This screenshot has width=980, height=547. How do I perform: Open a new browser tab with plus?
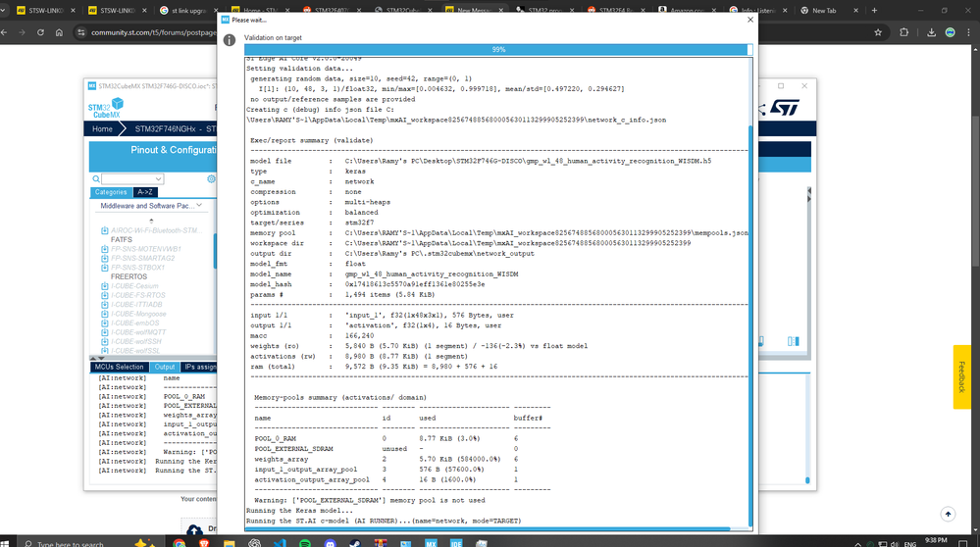[x=874, y=11]
